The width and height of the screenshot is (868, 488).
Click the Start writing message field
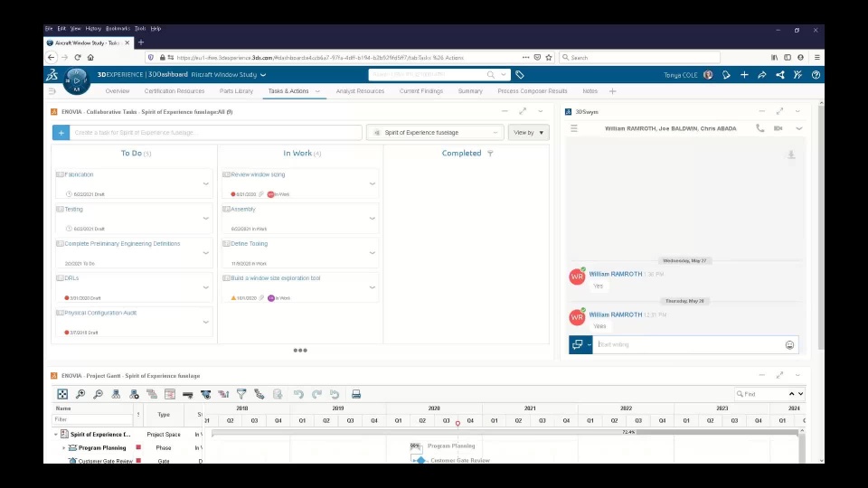coord(688,344)
